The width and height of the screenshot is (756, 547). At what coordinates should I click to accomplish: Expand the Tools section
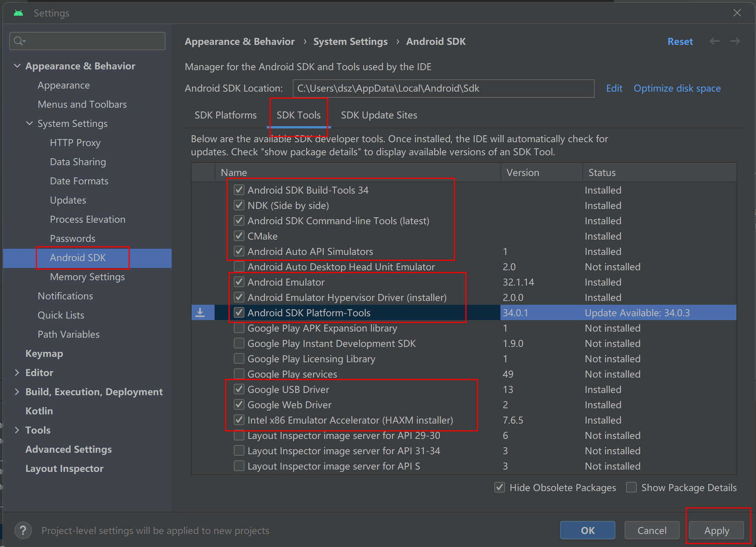[x=17, y=430]
